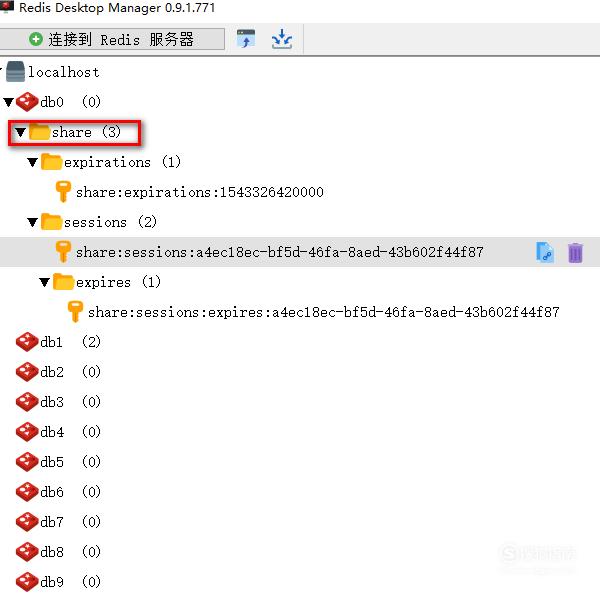Click the sessions folder icon
Viewport: 600px width, 600px height.
pos(51,222)
